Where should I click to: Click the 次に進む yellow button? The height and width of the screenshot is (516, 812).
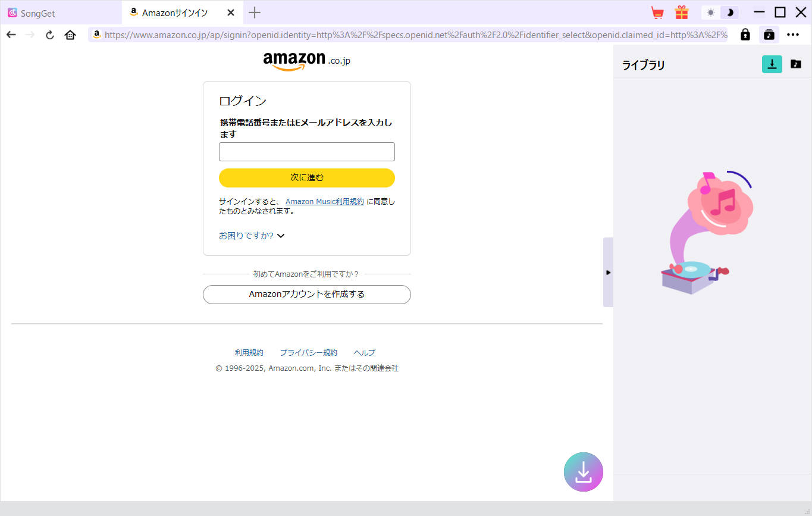[306, 177]
